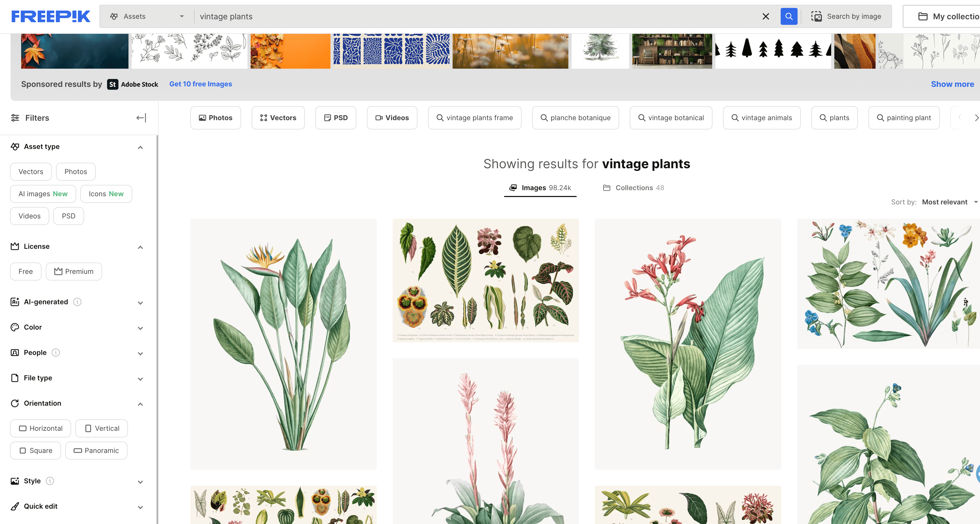The height and width of the screenshot is (524, 980).
Task: Open the Photos category tab
Action: click(x=216, y=118)
